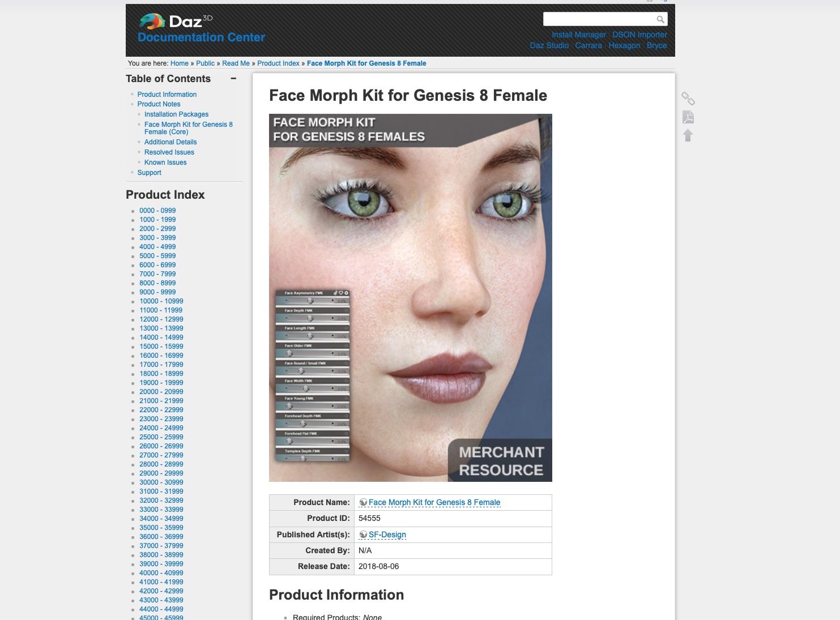Open product index range 35000 - 35999

161,528
